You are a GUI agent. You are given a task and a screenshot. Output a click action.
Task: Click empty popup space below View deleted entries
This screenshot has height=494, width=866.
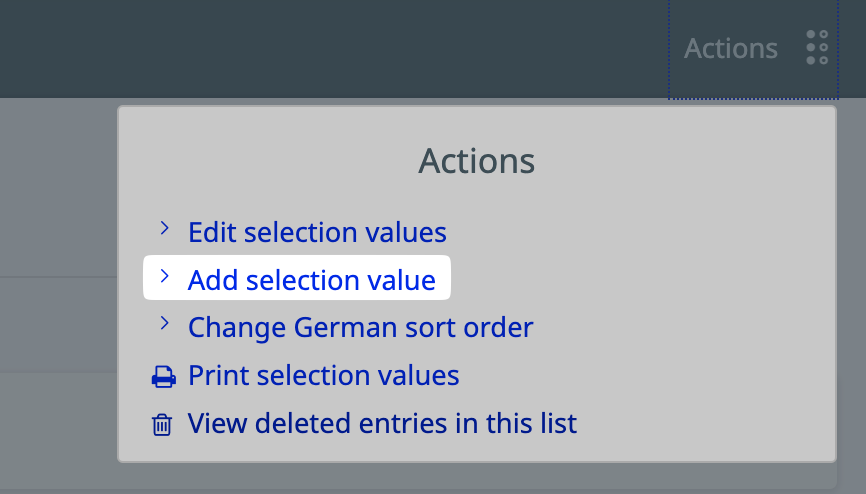click(x=476, y=449)
